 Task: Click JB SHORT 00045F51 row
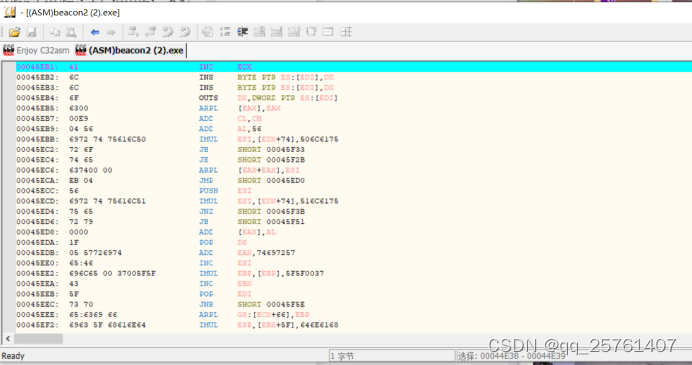click(x=353, y=222)
